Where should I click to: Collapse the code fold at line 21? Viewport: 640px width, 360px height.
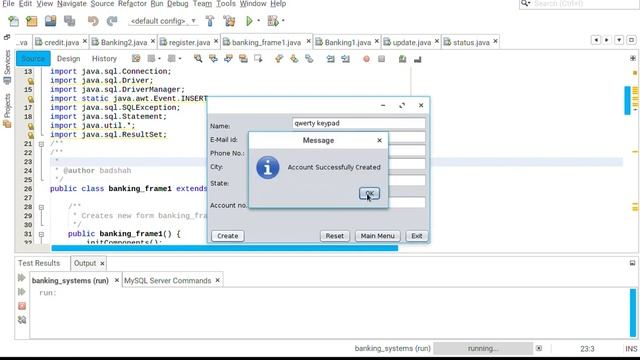pyautogui.click(x=41, y=144)
